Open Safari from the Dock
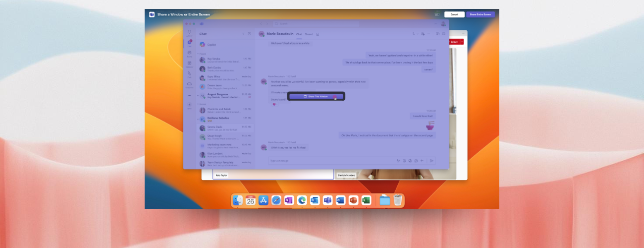644x248 pixels. [x=276, y=200]
